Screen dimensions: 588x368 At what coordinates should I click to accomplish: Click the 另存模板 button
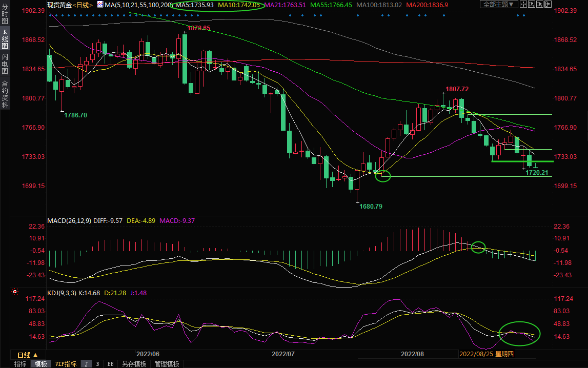click(134, 364)
